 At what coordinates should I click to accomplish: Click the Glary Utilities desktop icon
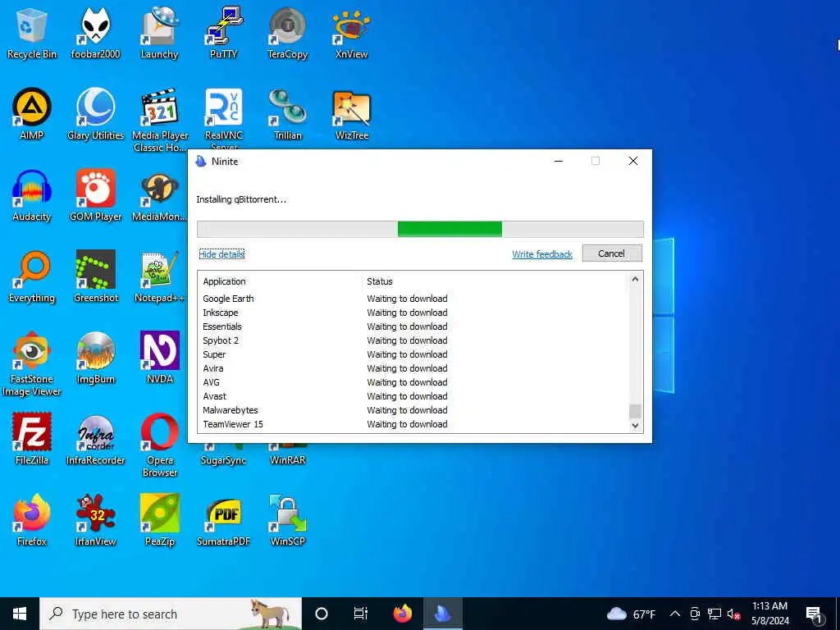point(95,115)
